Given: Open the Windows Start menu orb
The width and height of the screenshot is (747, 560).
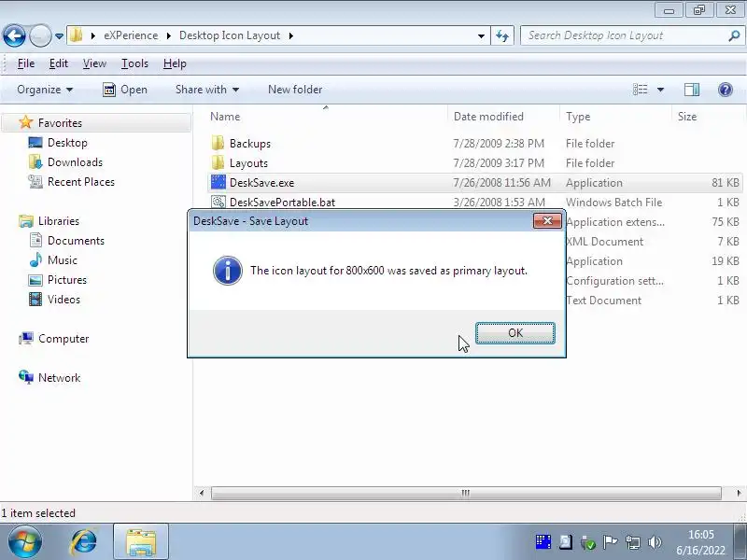Looking at the screenshot, I should pos(25,542).
